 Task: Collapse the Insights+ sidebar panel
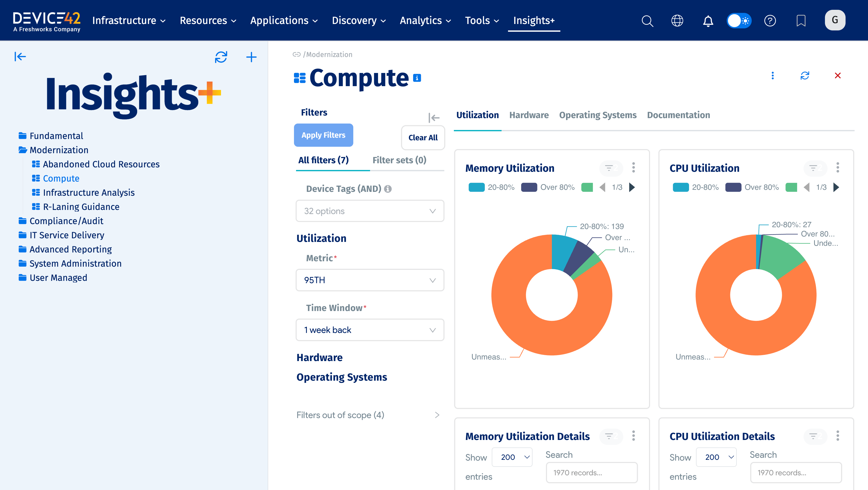[x=20, y=57]
